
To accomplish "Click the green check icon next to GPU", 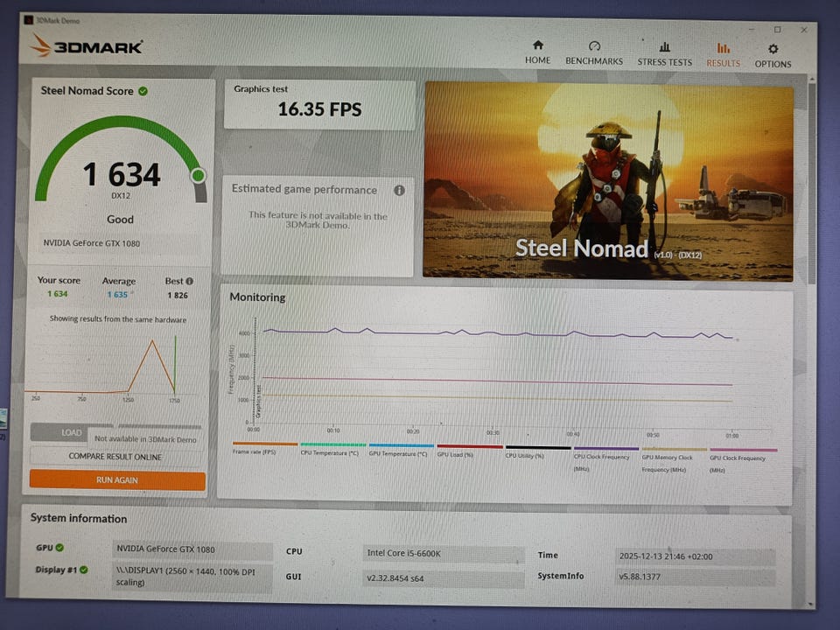I will tap(59, 548).
